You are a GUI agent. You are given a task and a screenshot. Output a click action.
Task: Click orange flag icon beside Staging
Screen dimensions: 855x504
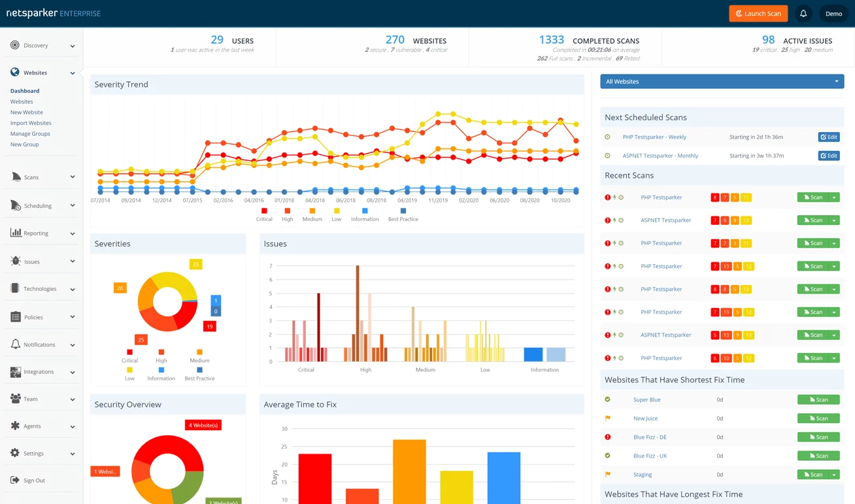(x=608, y=475)
